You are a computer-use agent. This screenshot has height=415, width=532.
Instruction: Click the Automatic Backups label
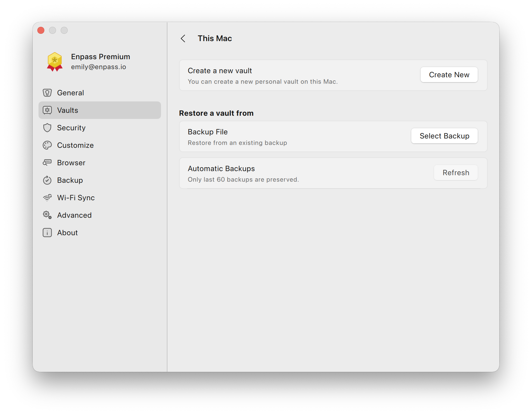click(x=221, y=169)
